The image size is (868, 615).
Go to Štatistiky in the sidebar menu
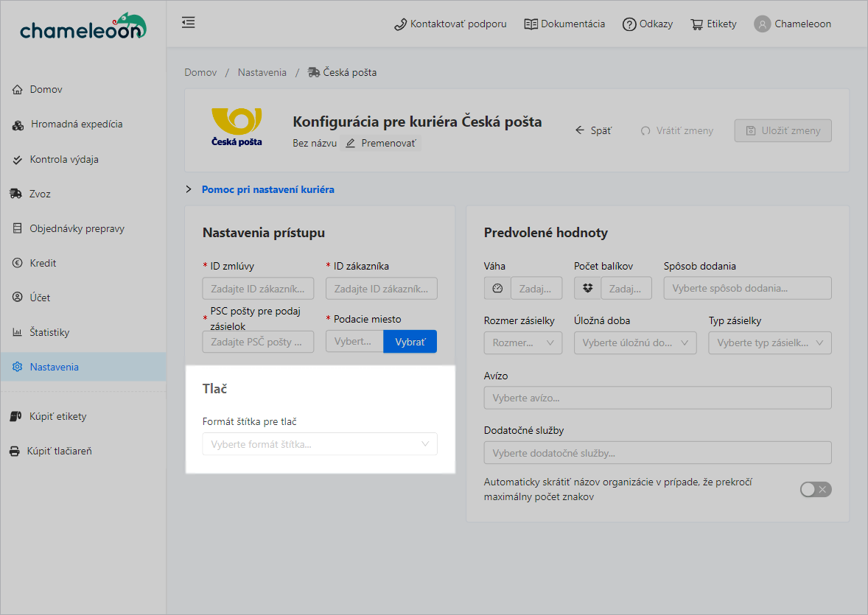[x=49, y=332]
